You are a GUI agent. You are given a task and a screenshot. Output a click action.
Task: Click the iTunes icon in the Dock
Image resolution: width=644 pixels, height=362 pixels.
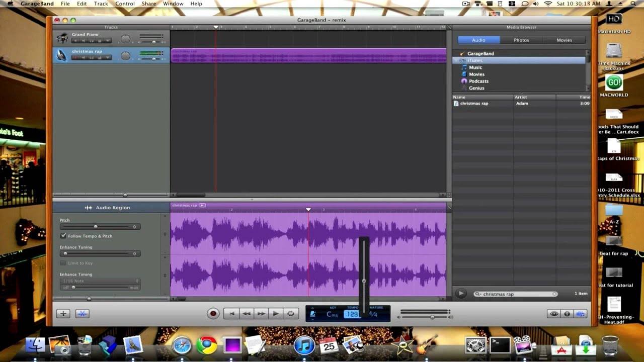[304, 345]
